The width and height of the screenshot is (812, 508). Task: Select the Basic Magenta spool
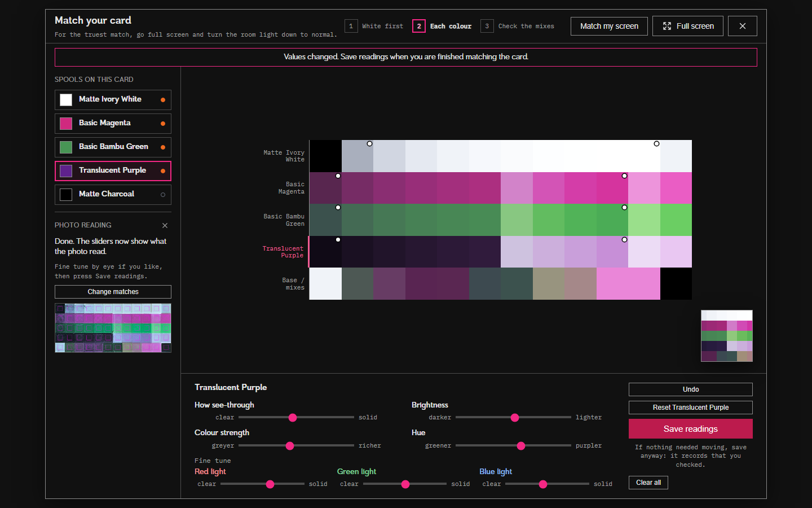click(113, 124)
